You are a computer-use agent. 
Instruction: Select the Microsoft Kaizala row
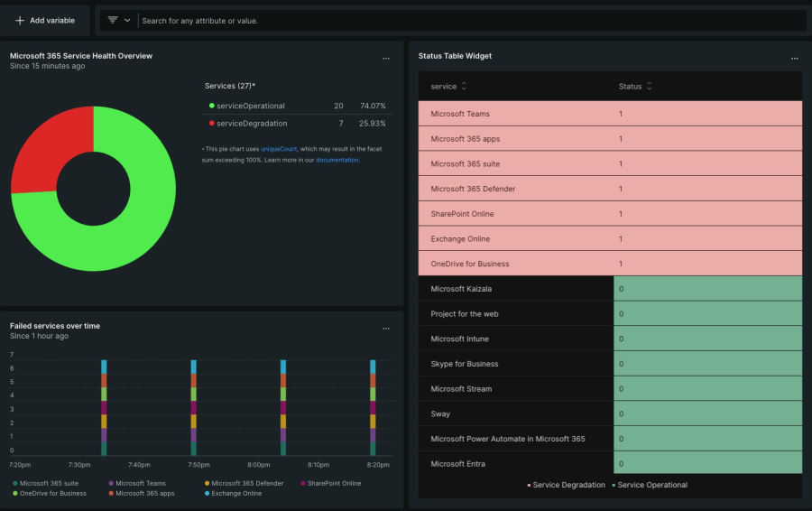610,289
